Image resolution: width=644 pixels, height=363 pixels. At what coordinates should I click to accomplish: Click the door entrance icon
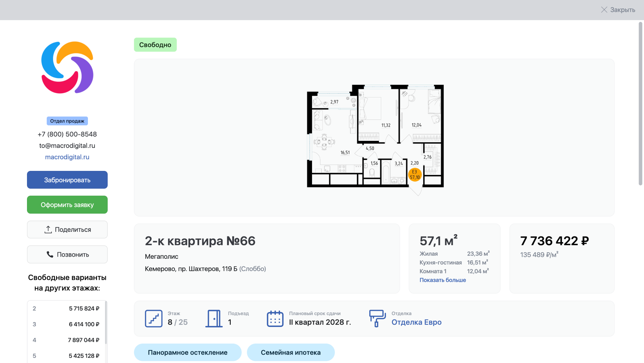214,318
